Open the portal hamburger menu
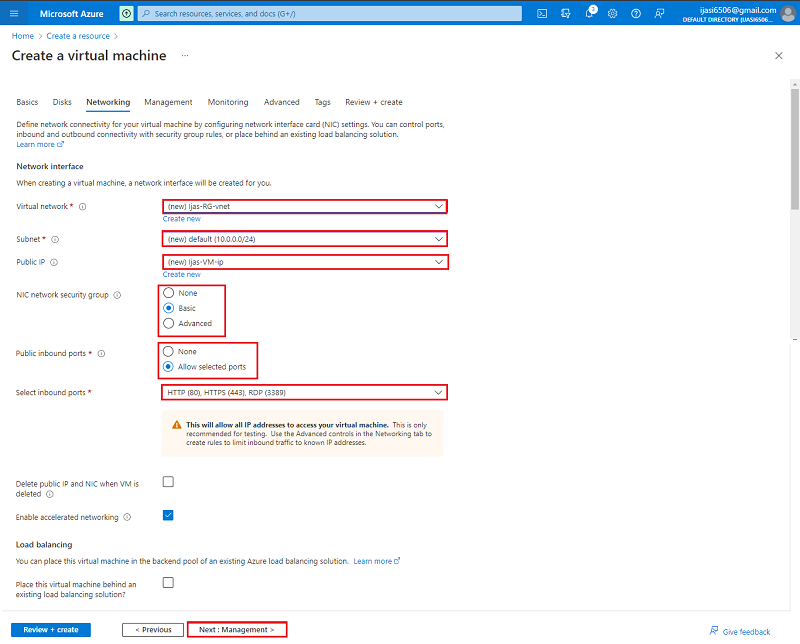Viewport: 800px width, 644px height. coord(13,13)
